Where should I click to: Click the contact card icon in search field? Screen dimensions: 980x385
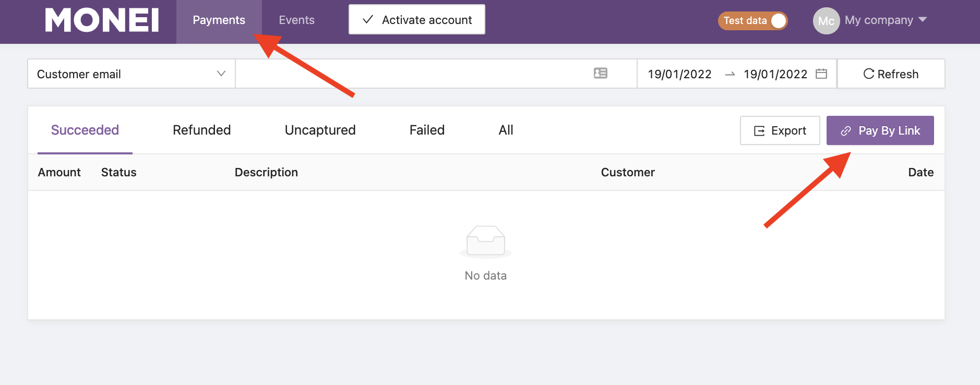click(601, 74)
